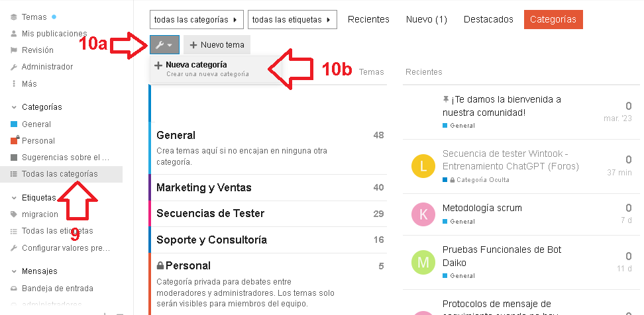
Task: Open '¡Te damos la bienvenida' pinned topic
Action: 502,106
